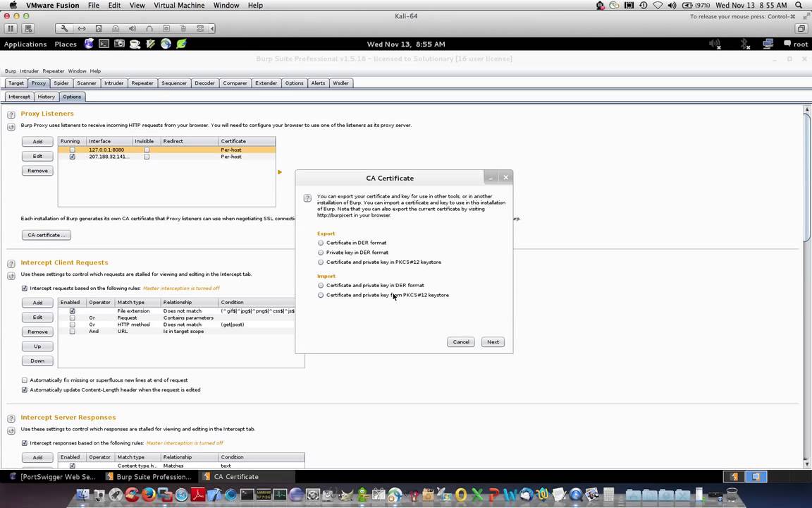The width and height of the screenshot is (812, 508).
Task: Switch to the Scanner tab
Action: [87, 83]
